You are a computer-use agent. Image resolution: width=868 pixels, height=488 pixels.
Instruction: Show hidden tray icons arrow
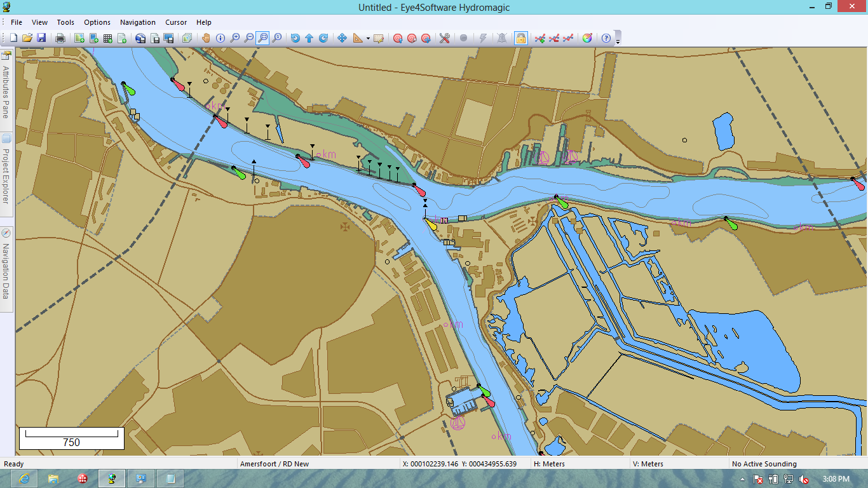coord(743,479)
